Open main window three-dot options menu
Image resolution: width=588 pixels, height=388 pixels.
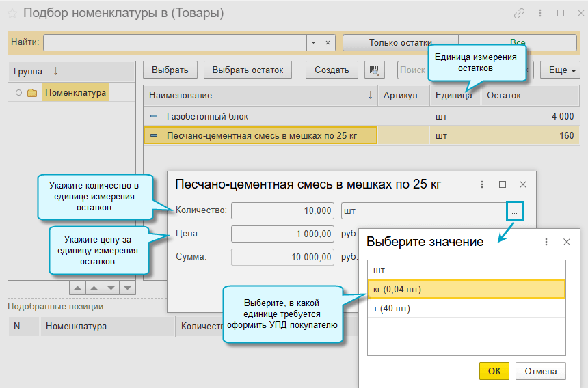(540, 14)
